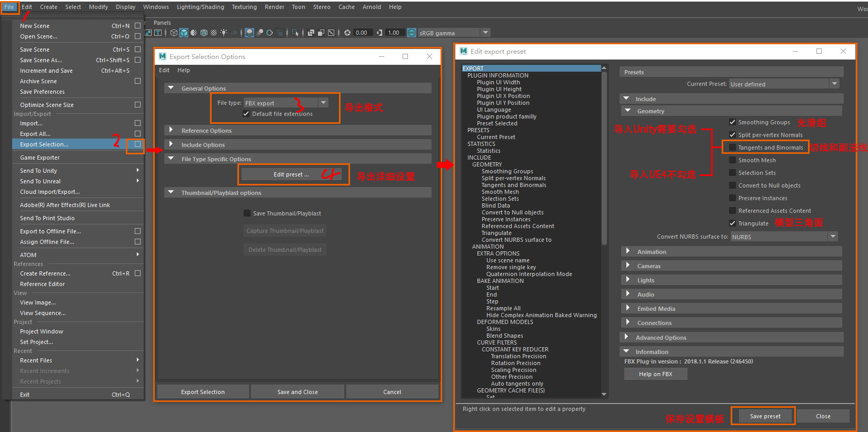Open the File type FBX export dropdown
The width and height of the screenshot is (868, 432).
click(x=286, y=103)
